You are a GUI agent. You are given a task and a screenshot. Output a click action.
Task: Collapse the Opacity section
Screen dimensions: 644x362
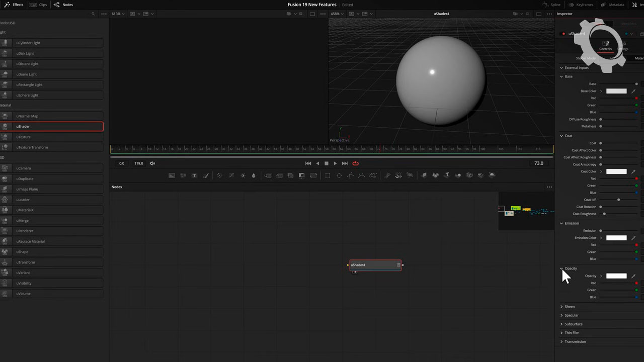tap(562, 268)
